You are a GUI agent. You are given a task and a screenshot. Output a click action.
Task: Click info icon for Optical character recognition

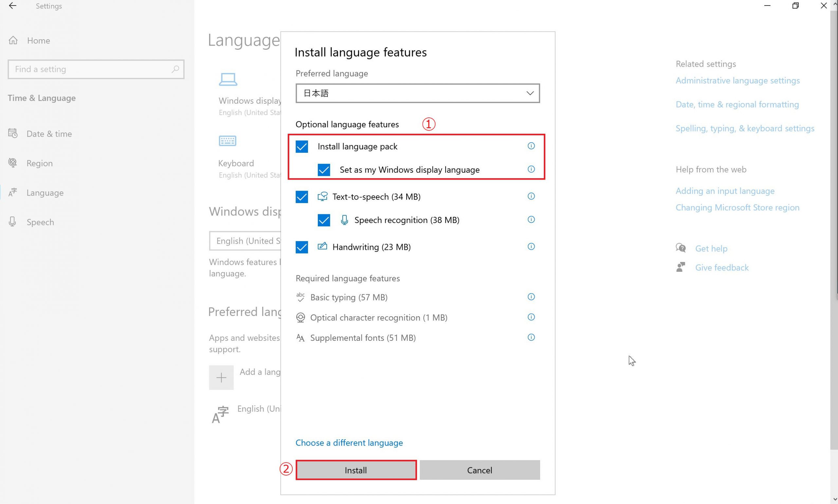531,317
